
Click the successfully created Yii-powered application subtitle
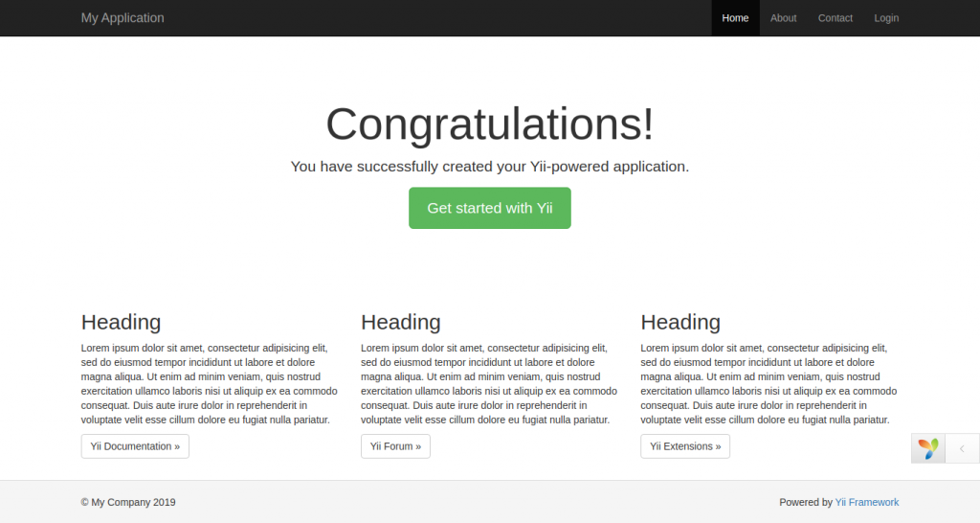pos(490,167)
